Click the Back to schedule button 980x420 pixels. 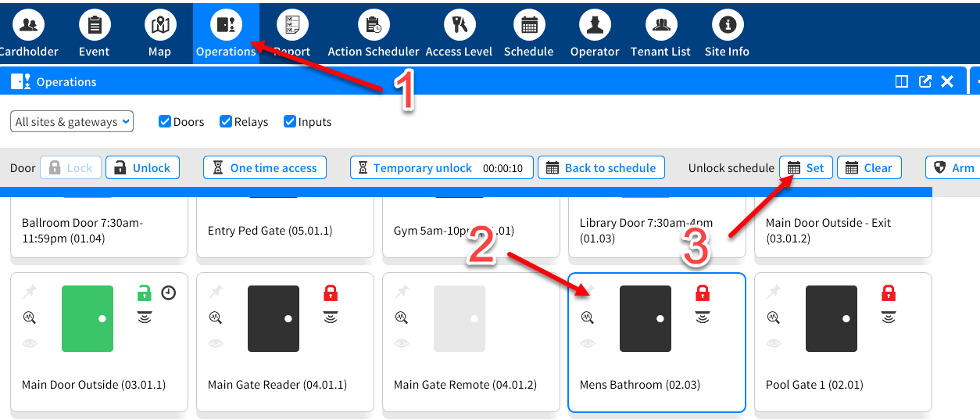click(x=601, y=167)
